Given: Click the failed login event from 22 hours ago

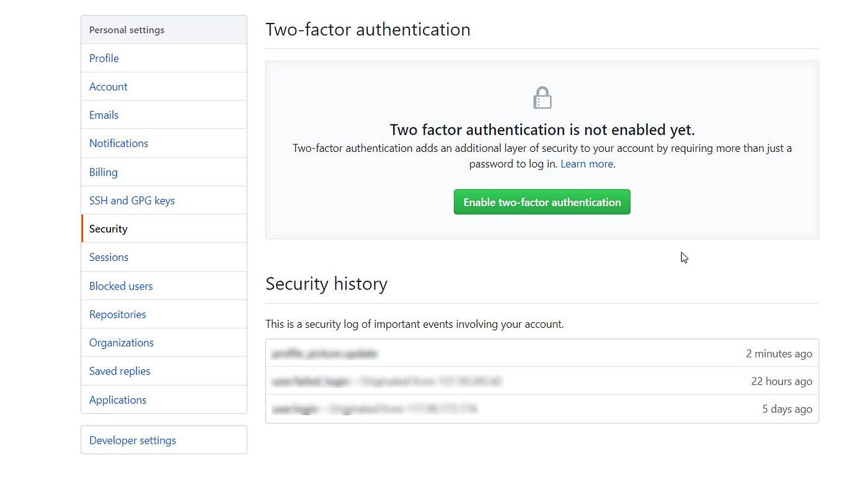Looking at the screenshot, I should tap(542, 381).
